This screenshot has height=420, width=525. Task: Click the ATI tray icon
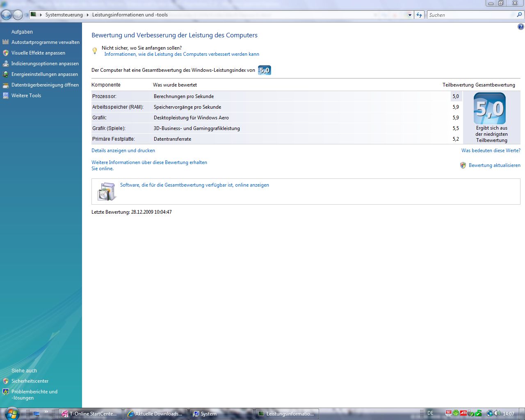click(463, 413)
